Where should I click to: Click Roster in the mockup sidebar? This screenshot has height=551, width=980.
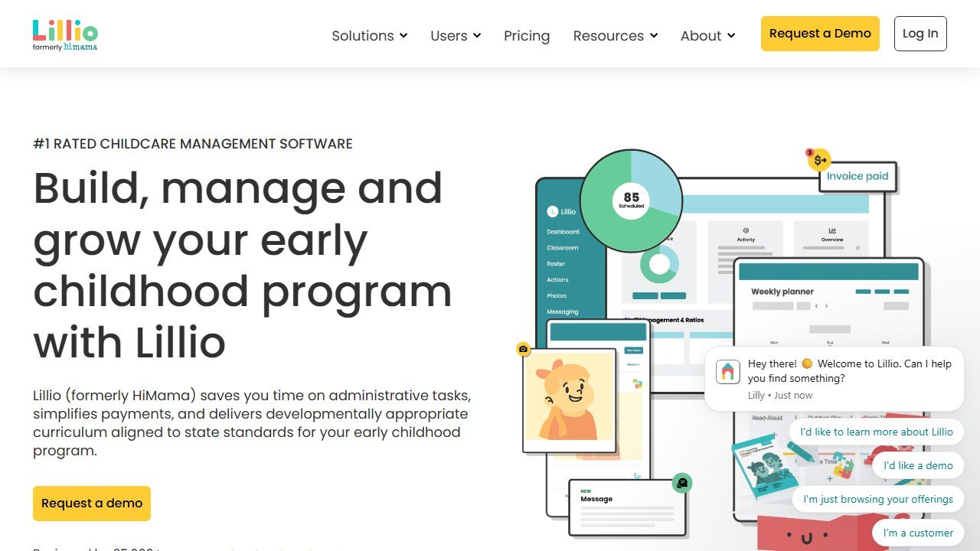coord(556,264)
